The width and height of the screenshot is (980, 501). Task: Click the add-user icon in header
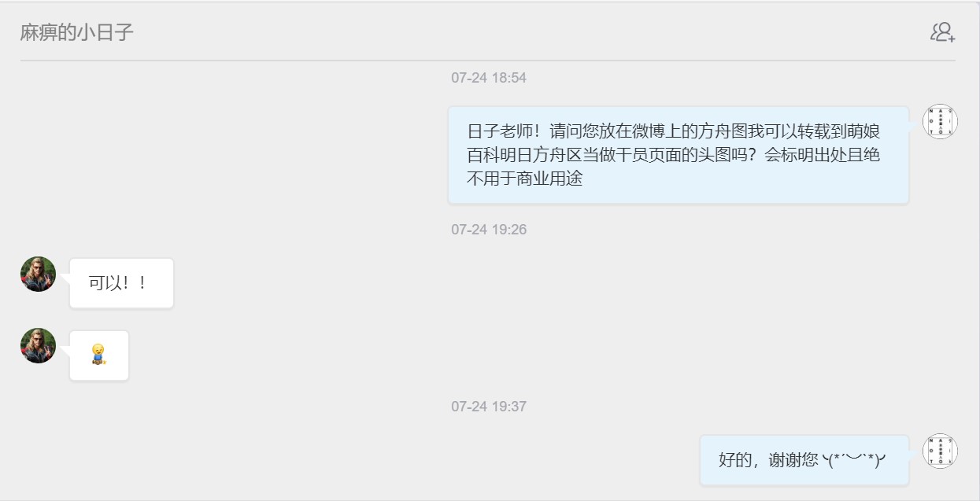(942, 32)
